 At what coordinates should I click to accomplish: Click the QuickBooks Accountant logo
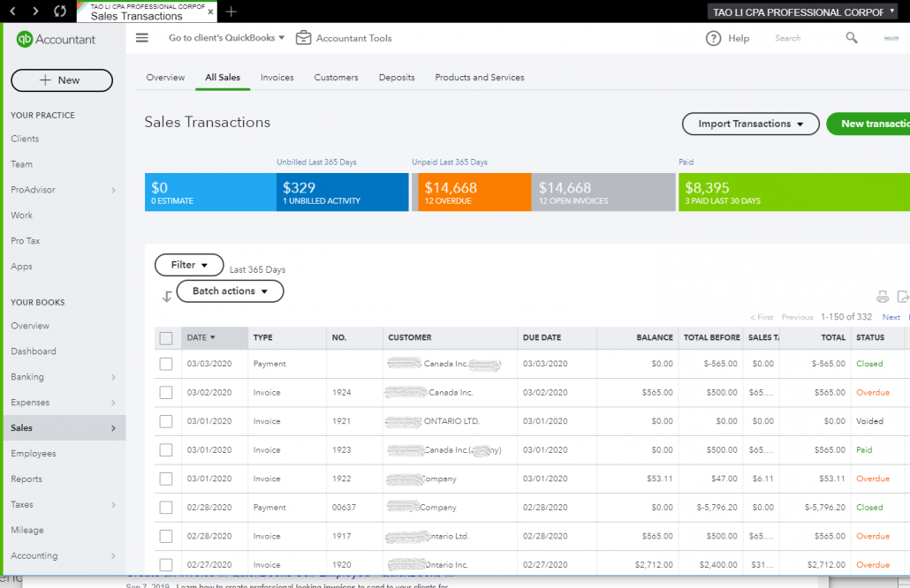[x=55, y=39]
